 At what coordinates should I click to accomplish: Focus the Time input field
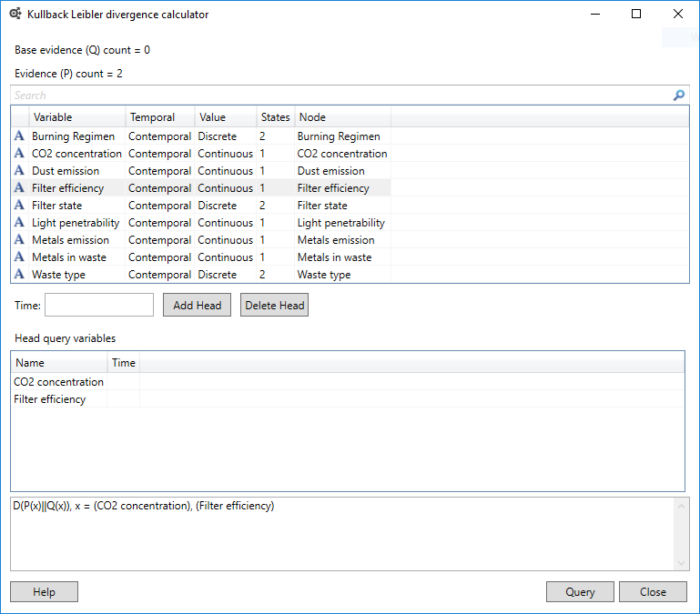click(x=99, y=305)
